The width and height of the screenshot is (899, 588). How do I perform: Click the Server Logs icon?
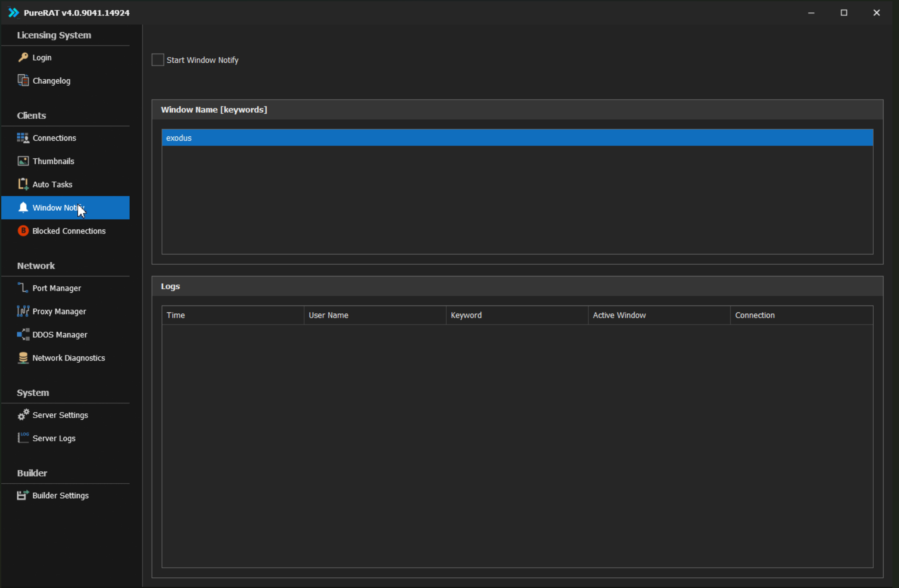23,438
